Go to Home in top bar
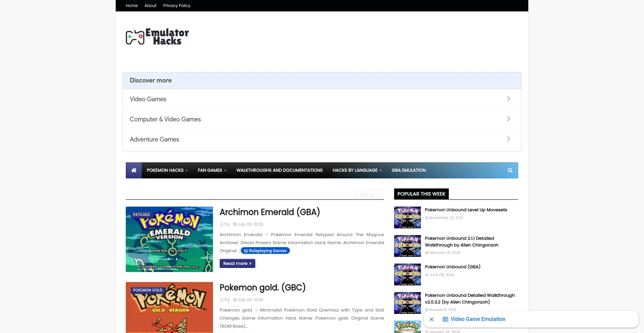This screenshot has width=644, height=333. (x=132, y=6)
